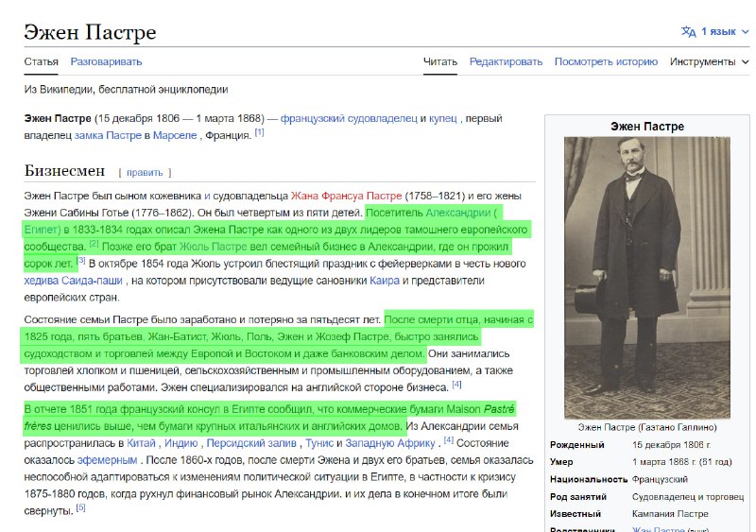Follow the "Индию" link
Image resolution: width=756 pixels, height=532 pixels.
click(181, 443)
